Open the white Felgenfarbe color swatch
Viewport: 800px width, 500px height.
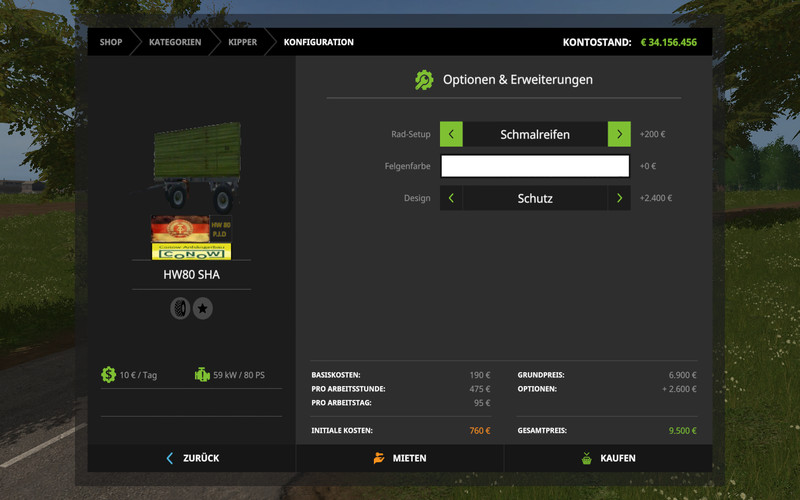pos(535,166)
